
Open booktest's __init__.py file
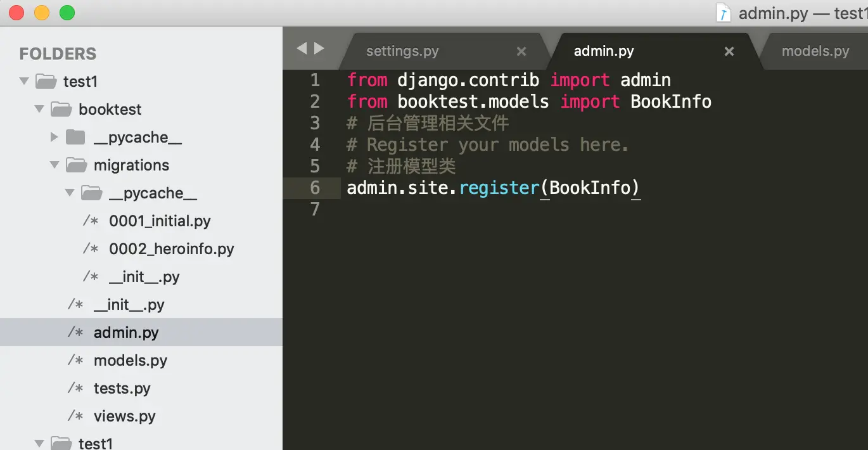129,304
